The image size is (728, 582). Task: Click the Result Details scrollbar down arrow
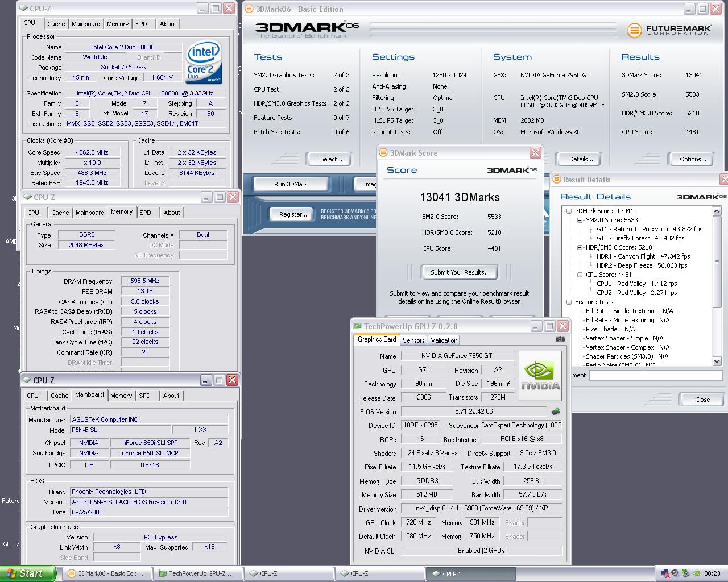pos(717,361)
